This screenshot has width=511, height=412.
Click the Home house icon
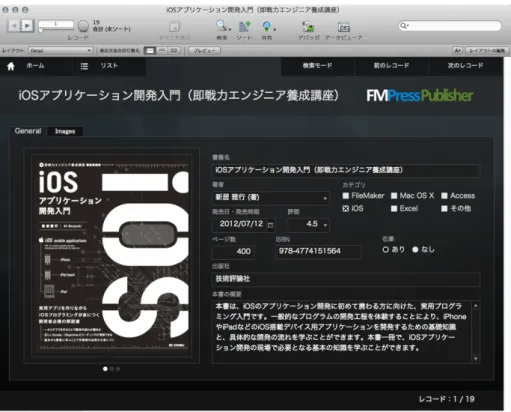tap(11, 66)
